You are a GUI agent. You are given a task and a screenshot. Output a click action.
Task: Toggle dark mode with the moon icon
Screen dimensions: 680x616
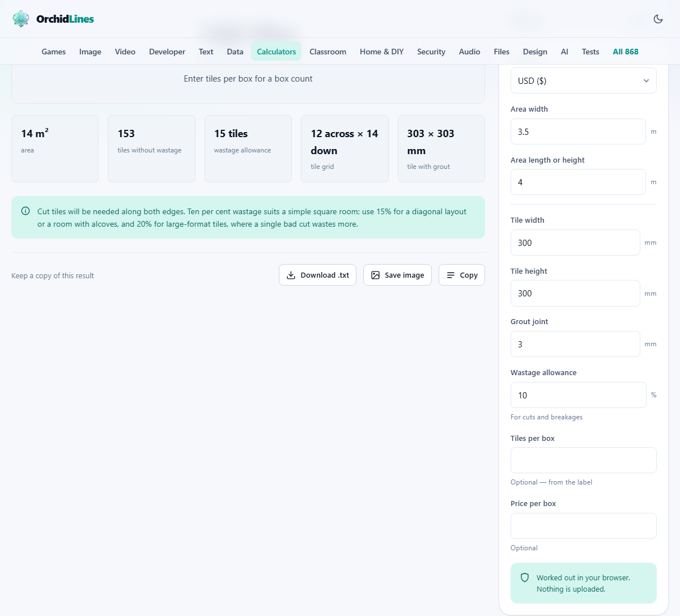point(658,19)
